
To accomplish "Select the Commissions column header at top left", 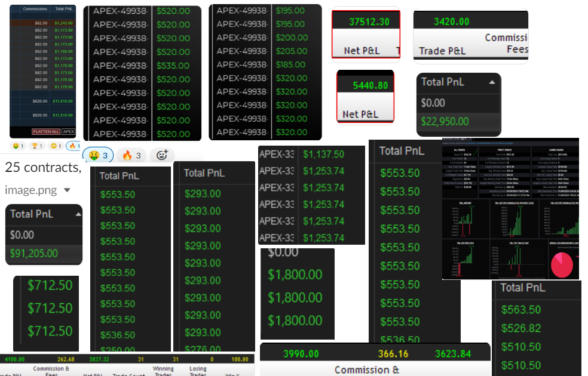I will pos(35,10).
